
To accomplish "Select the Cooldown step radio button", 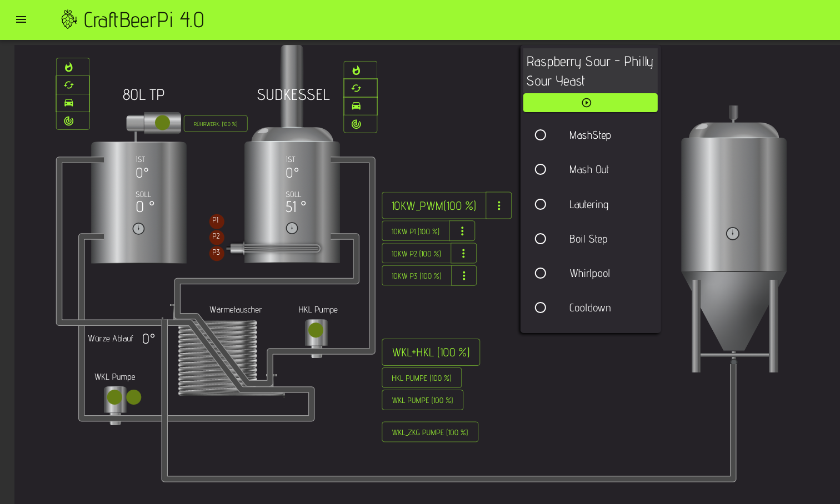I will click(x=541, y=308).
